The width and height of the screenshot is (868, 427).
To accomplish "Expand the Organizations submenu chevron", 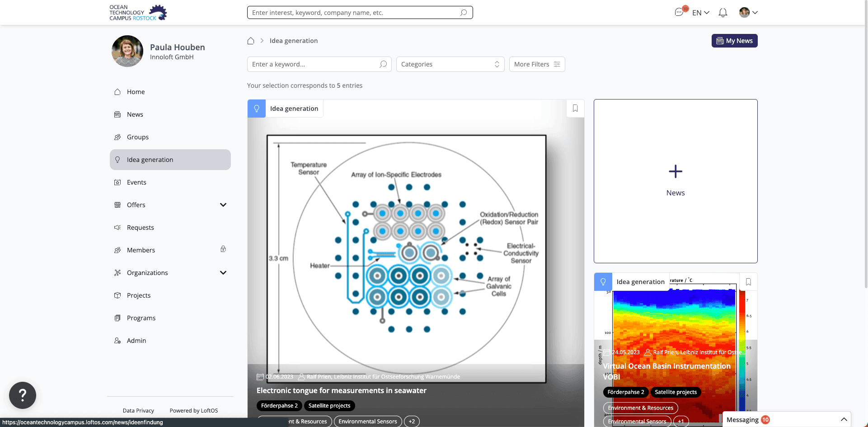I will pyautogui.click(x=223, y=273).
